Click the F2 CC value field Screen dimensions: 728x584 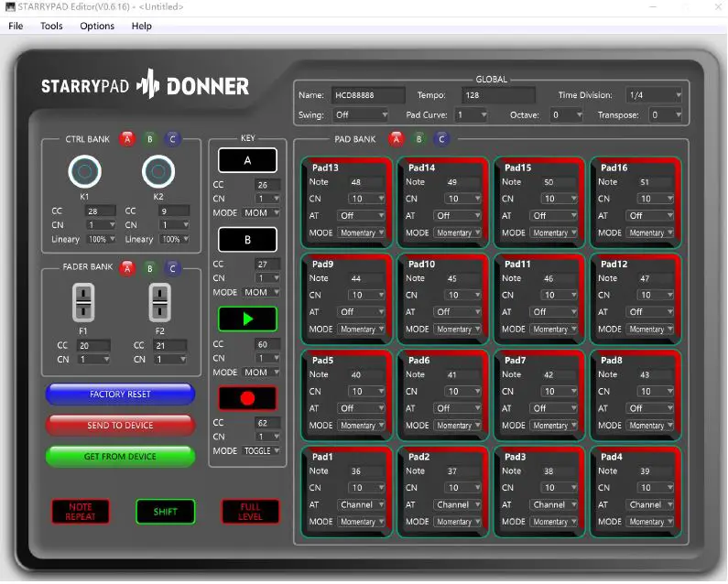point(170,345)
